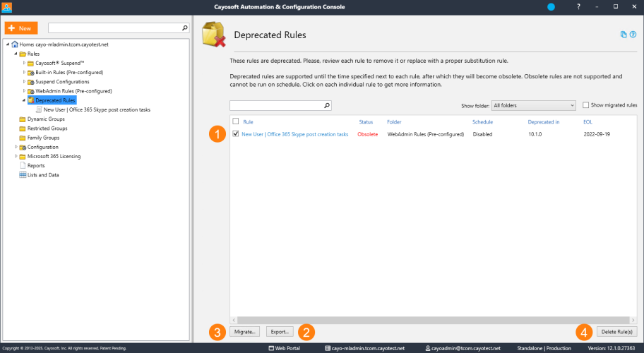Open Lists and Data in tree

coord(43,175)
